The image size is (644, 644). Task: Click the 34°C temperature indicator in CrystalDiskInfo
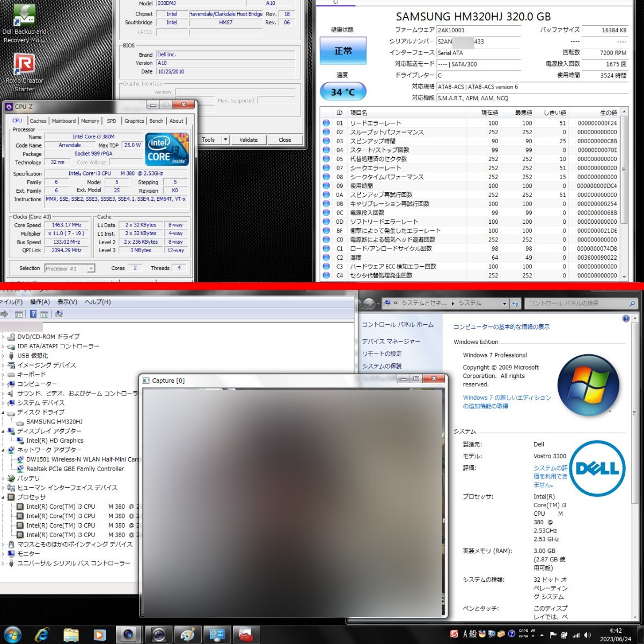point(342,91)
